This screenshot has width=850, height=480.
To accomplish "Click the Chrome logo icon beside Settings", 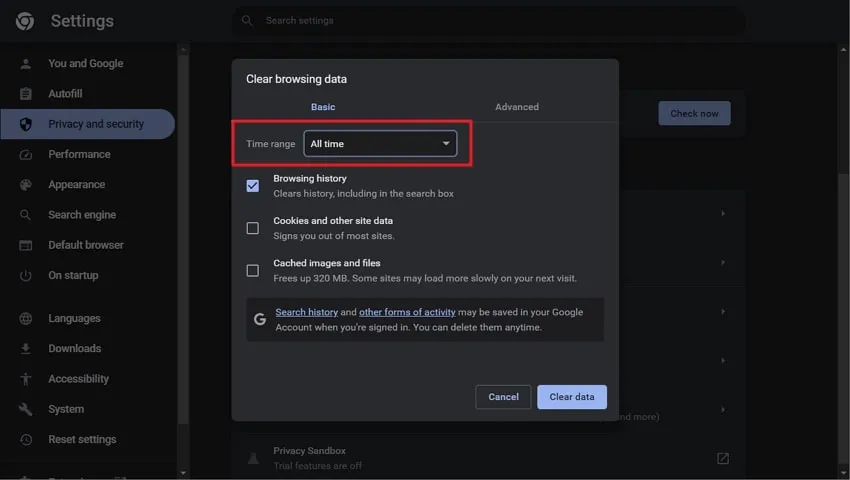I will pos(25,21).
